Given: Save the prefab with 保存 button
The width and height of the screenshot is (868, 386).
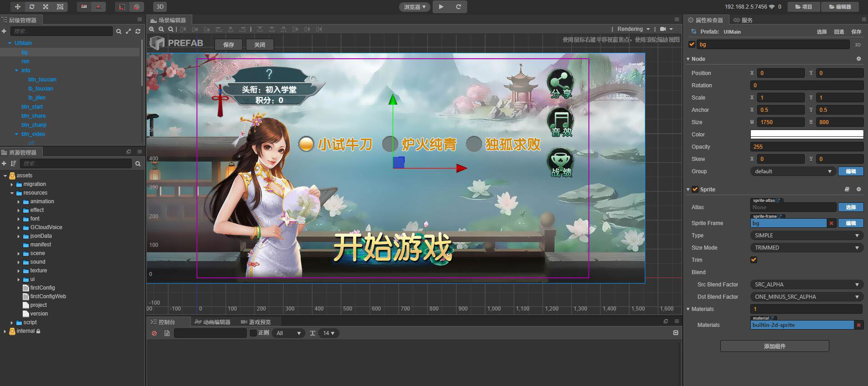Looking at the screenshot, I should click(229, 45).
